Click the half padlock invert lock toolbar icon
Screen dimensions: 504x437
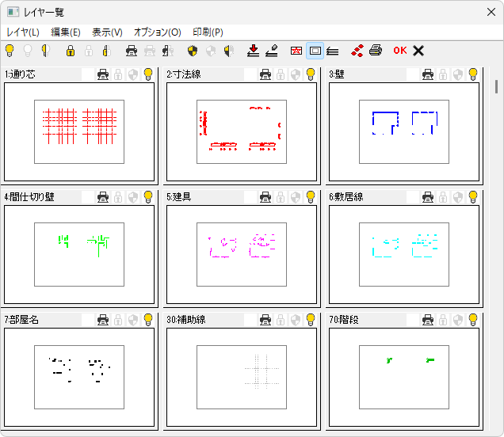click(106, 51)
